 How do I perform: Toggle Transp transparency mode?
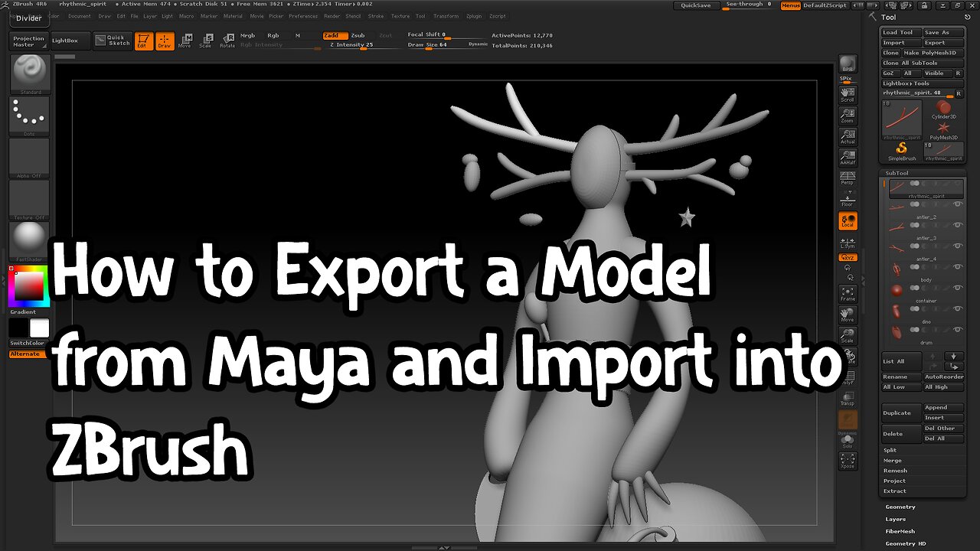point(848,398)
